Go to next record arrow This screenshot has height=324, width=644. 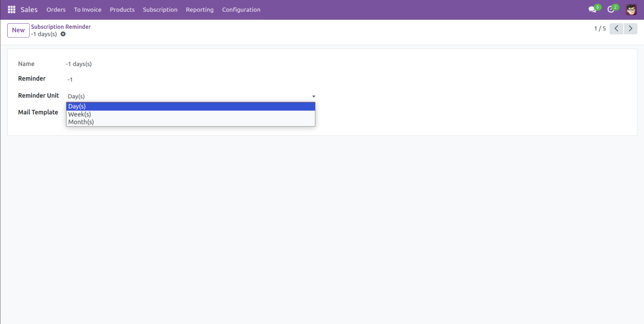click(630, 28)
